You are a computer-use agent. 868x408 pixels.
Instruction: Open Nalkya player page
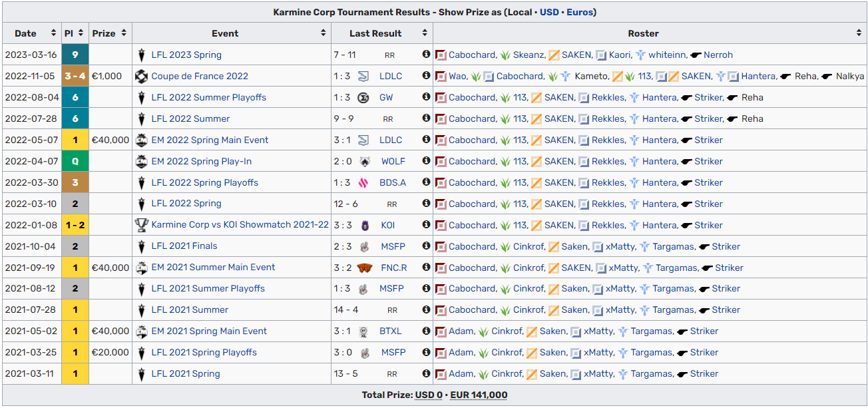(849, 76)
